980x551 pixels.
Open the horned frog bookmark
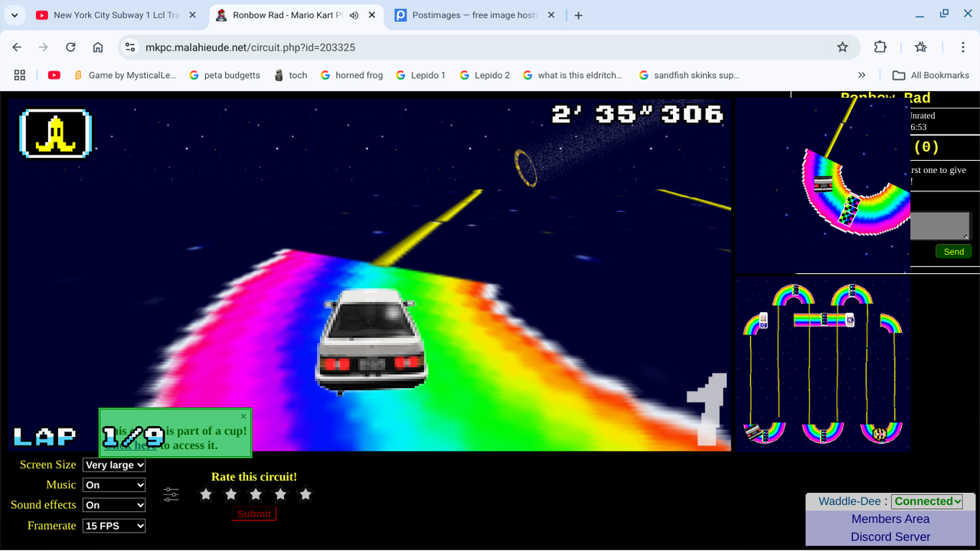pyautogui.click(x=351, y=75)
